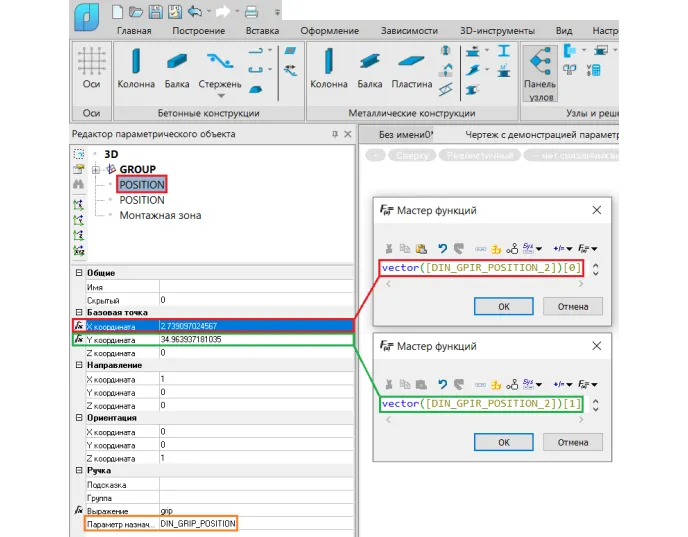Image resolution: width=688 pixels, height=537 pixels.
Task: Click fx icon beside X координата row
Action: coord(79,326)
